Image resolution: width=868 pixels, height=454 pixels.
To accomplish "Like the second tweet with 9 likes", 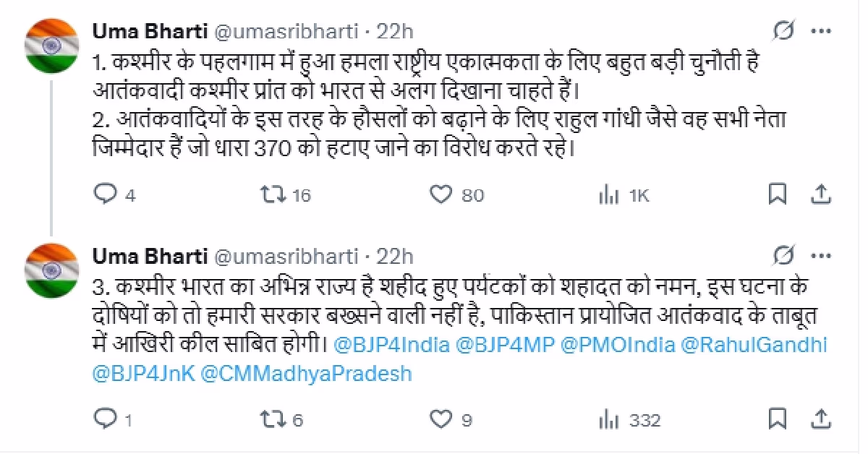I will [x=441, y=419].
